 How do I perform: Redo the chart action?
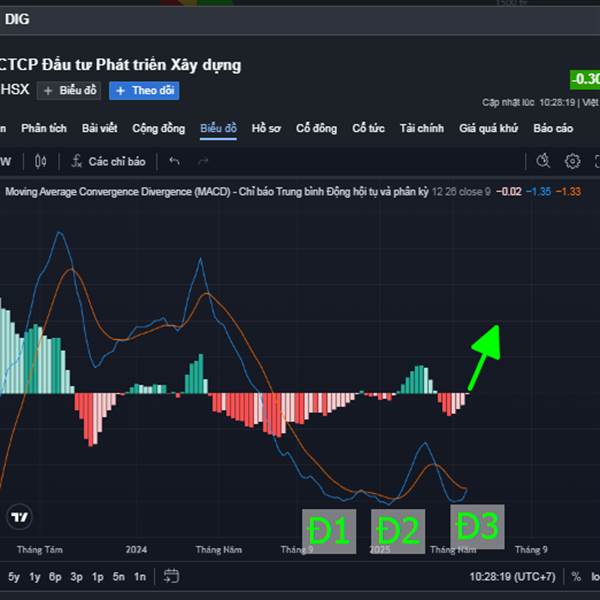(203, 161)
